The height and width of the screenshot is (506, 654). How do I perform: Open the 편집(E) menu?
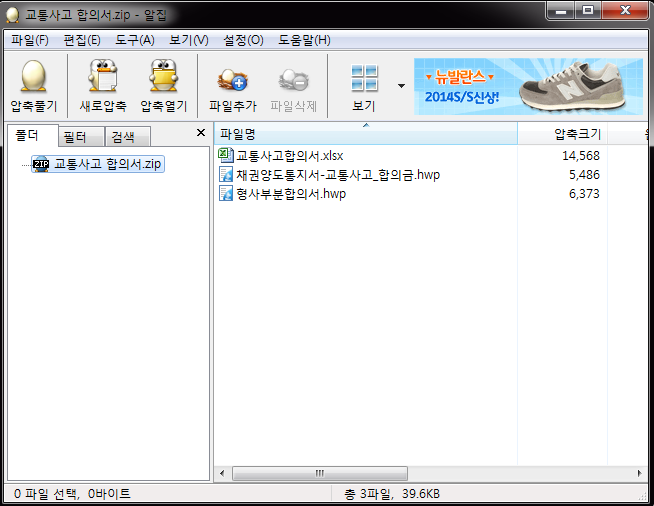point(82,40)
